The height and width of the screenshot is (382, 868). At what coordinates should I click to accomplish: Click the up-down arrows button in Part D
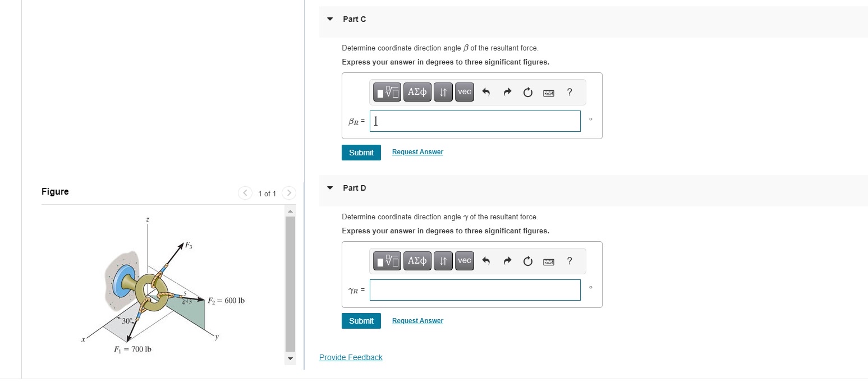(443, 261)
